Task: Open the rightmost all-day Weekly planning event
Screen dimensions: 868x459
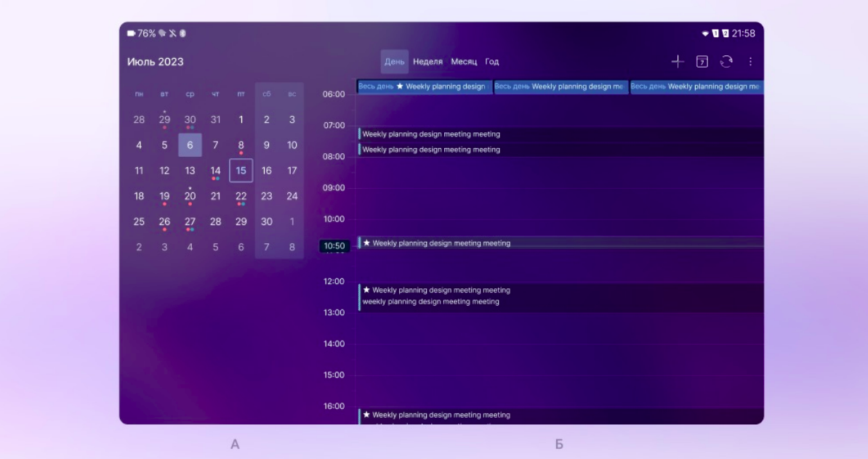Action: tap(697, 86)
